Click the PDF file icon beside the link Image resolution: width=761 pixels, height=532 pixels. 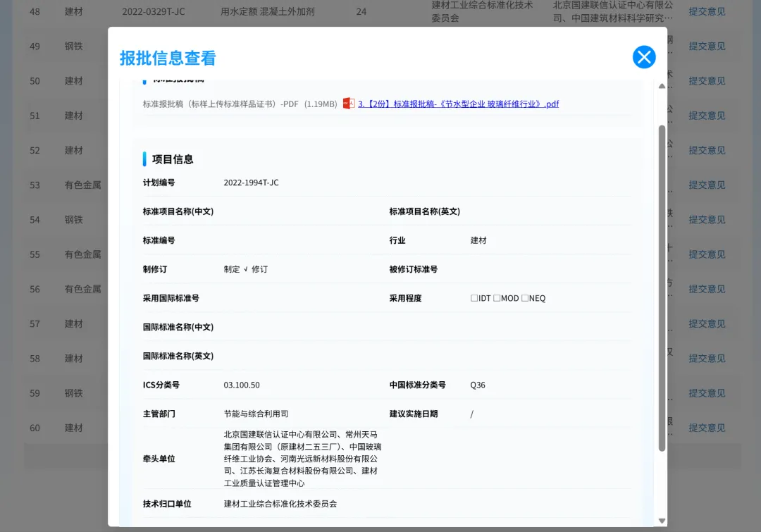[x=349, y=104]
